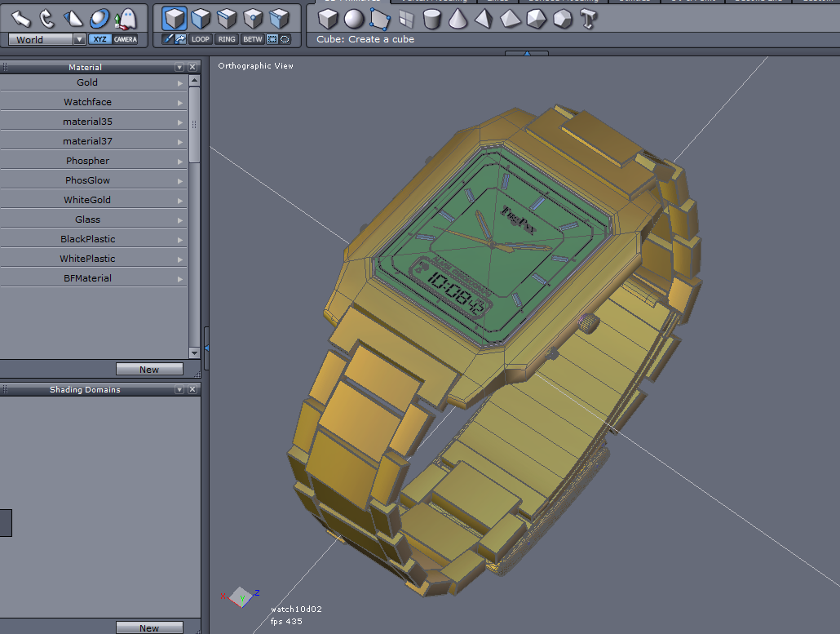Click the XYZ axis orientation gizmo
Viewport: 840px width, 634px height.
click(x=241, y=596)
